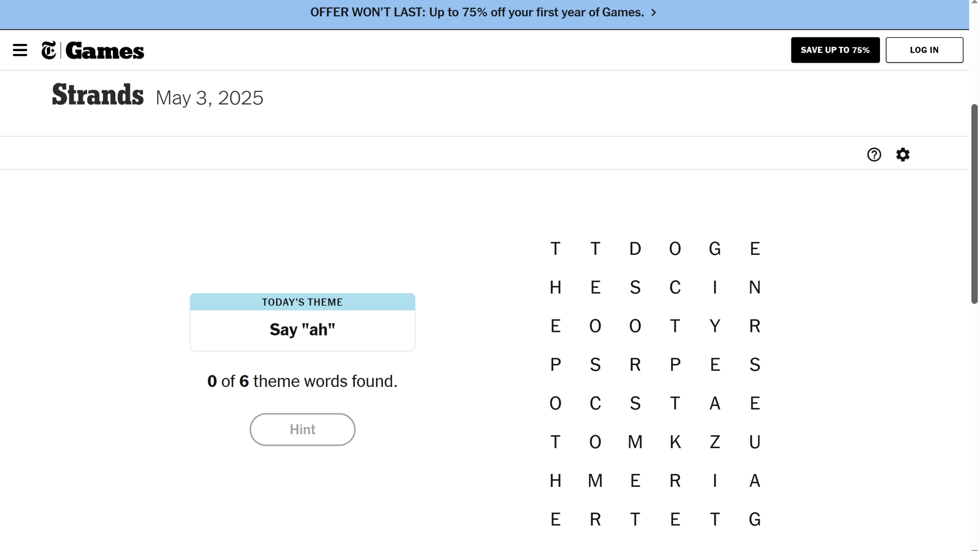Click the New York Times T logo
980x551 pixels.
click(49, 50)
